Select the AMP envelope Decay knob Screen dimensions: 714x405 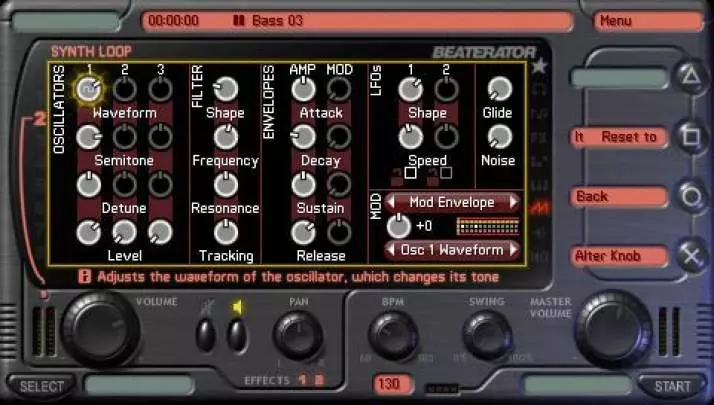click(303, 137)
